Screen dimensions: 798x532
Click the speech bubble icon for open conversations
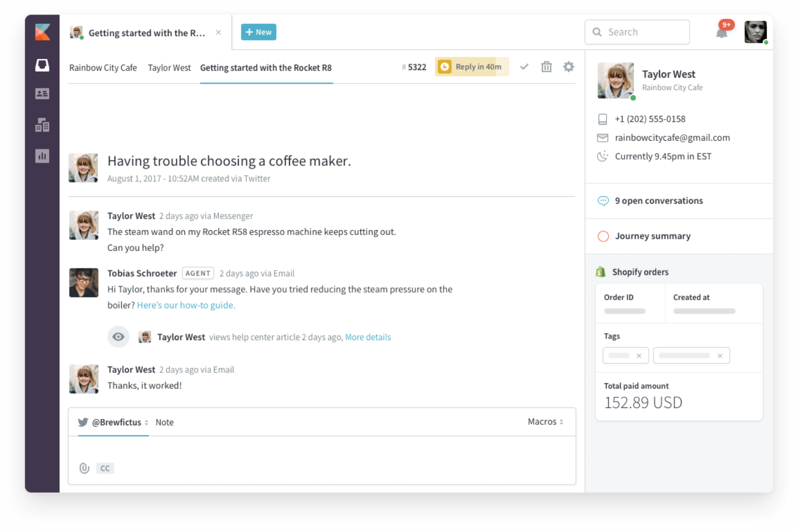(x=603, y=201)
